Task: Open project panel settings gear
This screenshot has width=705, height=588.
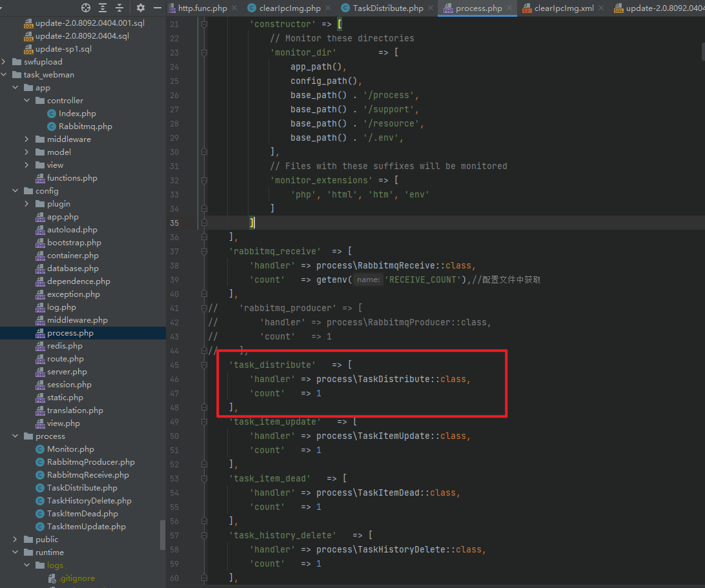Action: click(141, 8)
